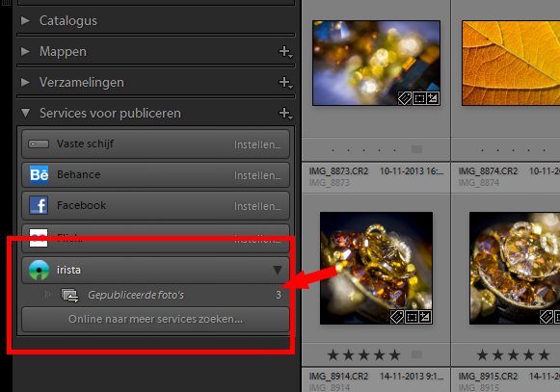Click develop adjustments badge on IMG_8873
This screenshot has width=560, height=392.
(433, 98)
